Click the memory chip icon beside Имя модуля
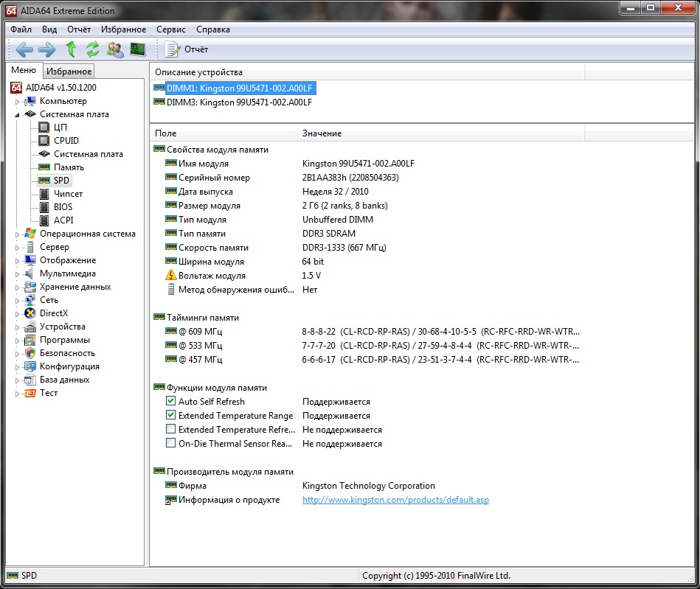Image resolution: width=700 pixels, height=589 pixels. click(x=170, y=163)
